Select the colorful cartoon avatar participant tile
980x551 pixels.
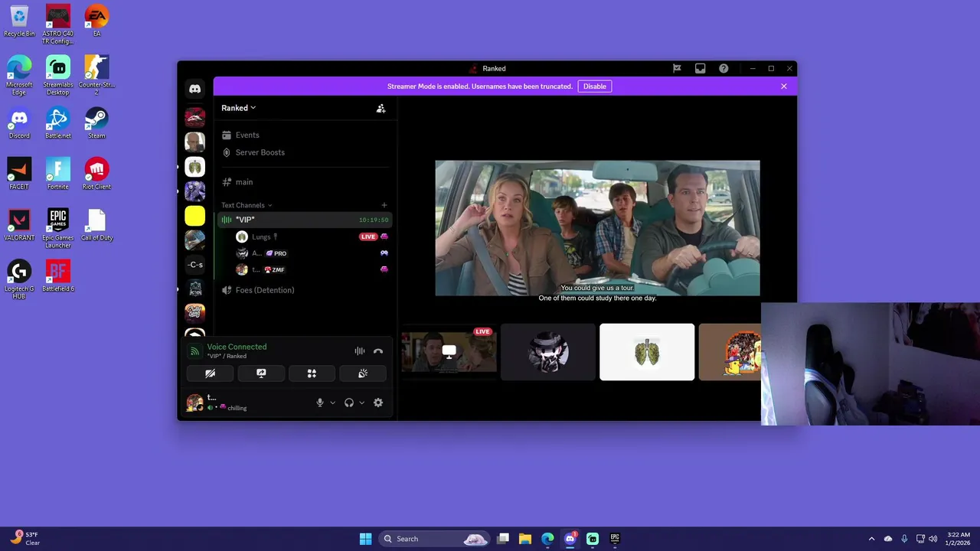pos(730,352)
